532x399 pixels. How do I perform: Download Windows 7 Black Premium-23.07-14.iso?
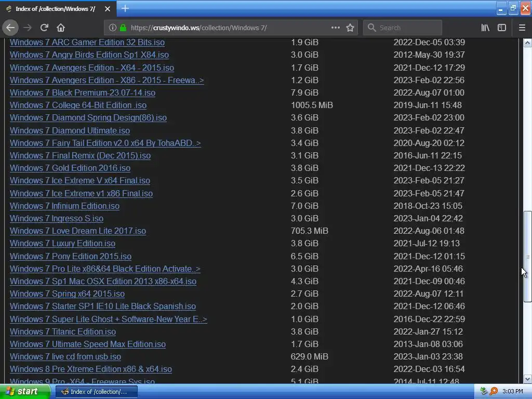point(83,93)
